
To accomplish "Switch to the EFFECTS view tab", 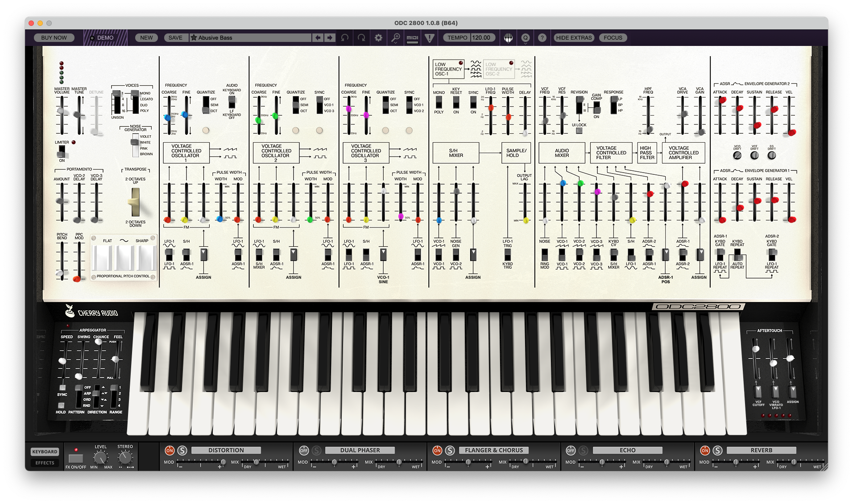I will (x=45, y=463).
